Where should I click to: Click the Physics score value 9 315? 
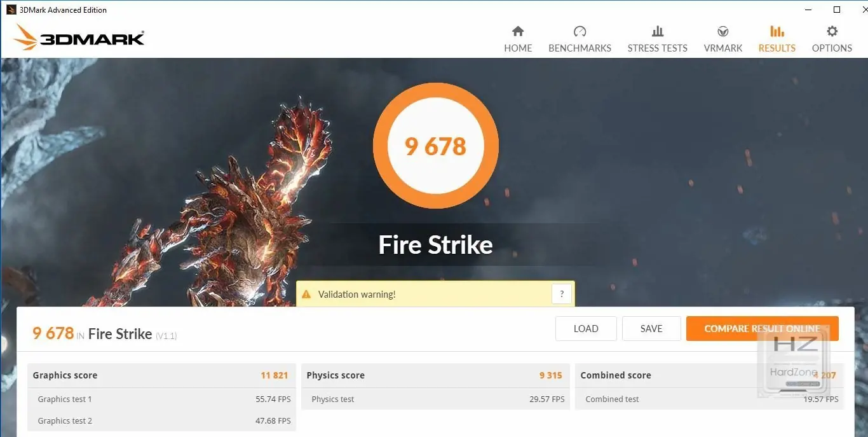pyautogui.click(x=551, y=375)
